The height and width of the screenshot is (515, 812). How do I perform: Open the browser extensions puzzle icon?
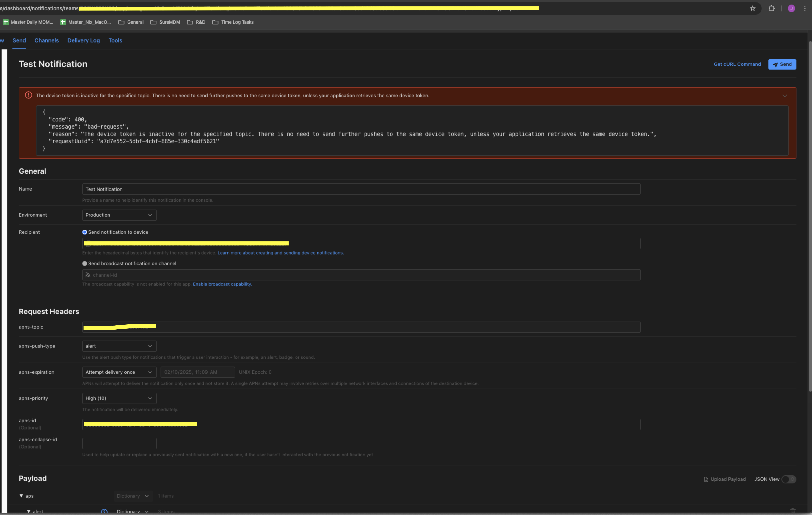pyautogui.click(x=771, y=8)
